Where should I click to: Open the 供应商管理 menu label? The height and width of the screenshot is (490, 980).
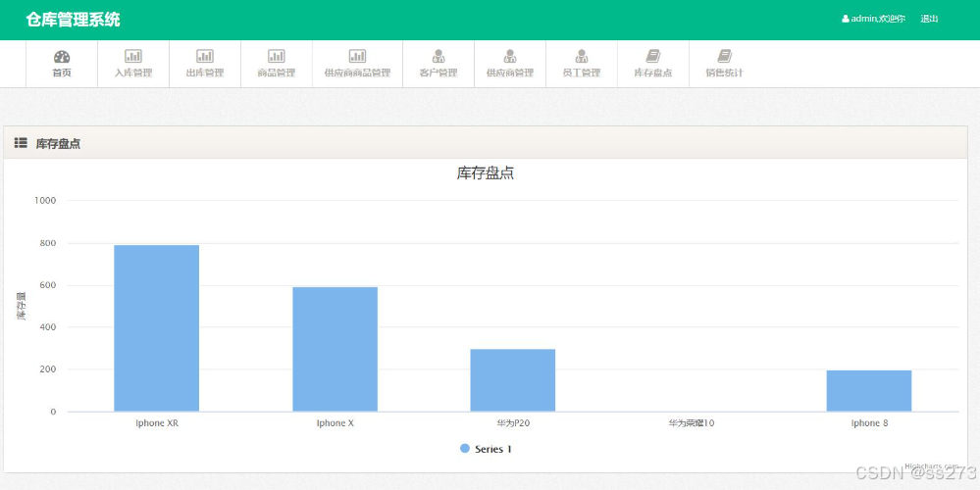tap(510, 73)
